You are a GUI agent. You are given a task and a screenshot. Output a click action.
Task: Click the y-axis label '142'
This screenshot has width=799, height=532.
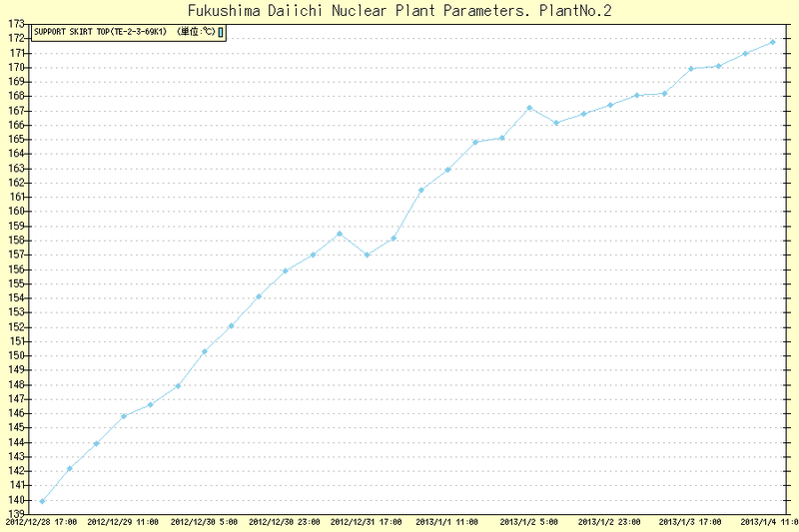pyautogui.click(x=16, y=471)
